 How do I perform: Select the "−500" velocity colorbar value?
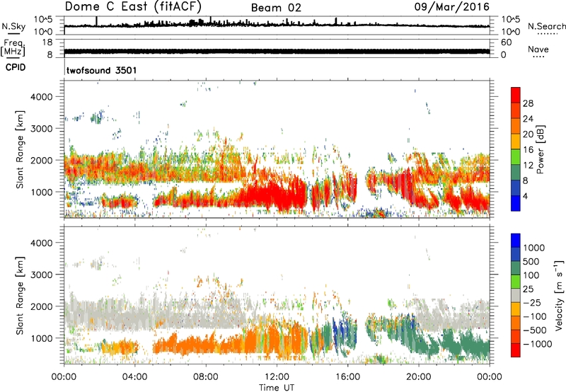click(535, 330)
